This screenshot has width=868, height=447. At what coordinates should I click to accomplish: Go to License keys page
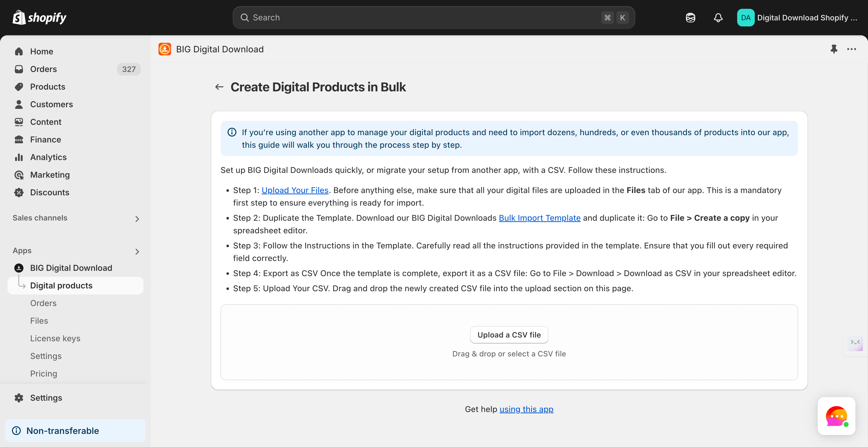(x=55, y=338)
